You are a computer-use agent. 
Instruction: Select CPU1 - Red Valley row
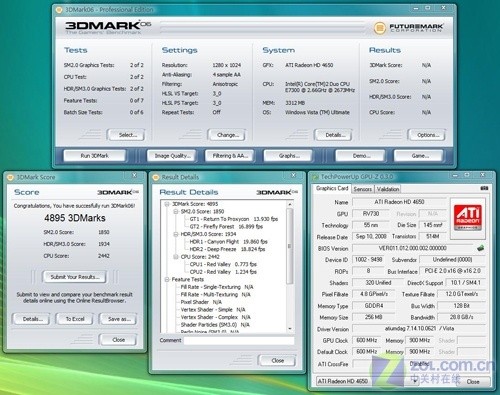[223, 264]
